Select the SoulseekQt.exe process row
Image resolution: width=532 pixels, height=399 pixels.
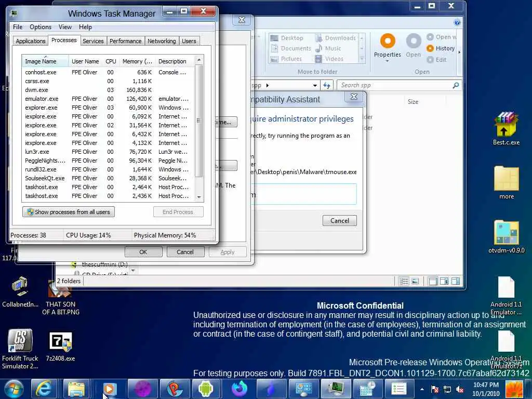pyautogui.click(x=108, y=178)
